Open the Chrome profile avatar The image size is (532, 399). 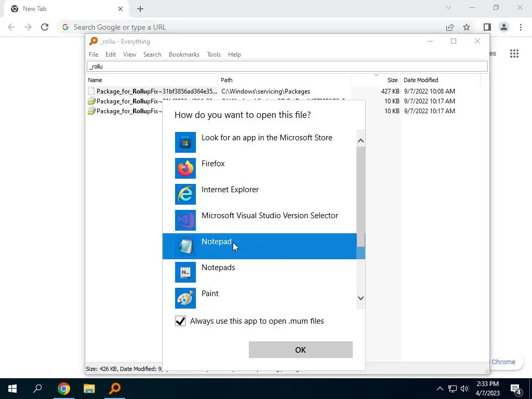(504, 27)
